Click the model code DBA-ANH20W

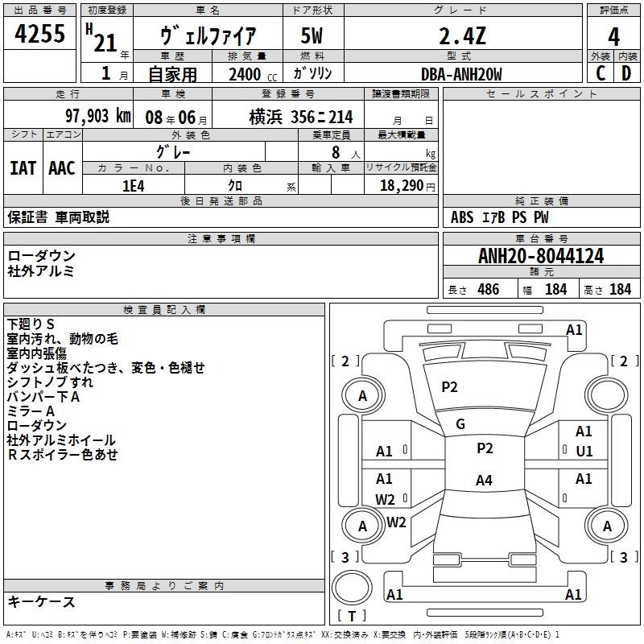[x=463, y=74]
